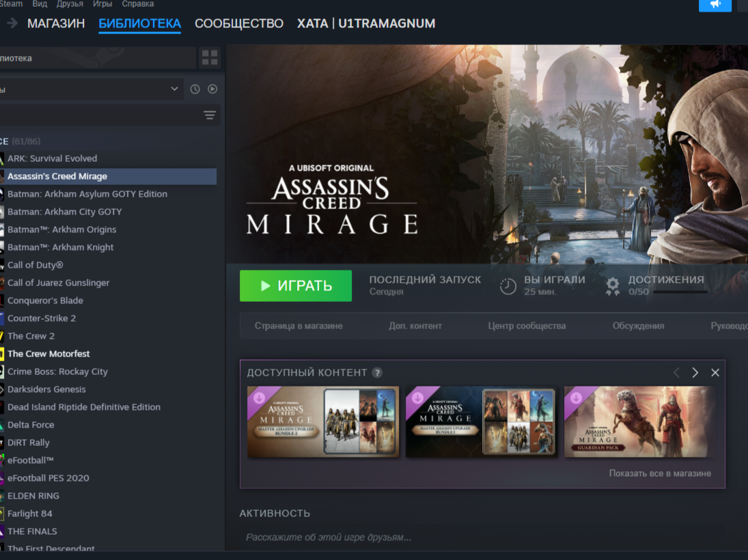Select The Crew Motorfest in library

coord(109,354)
